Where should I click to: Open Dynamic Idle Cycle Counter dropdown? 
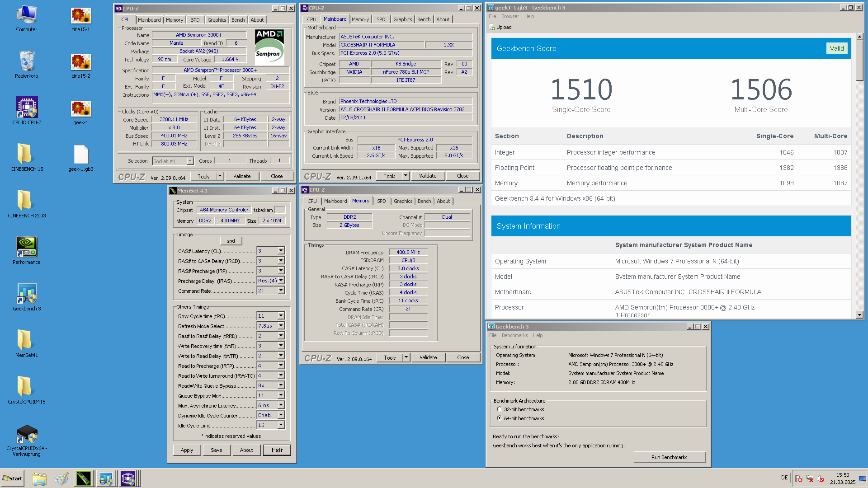pyautogui.click(x=281, y=415)
